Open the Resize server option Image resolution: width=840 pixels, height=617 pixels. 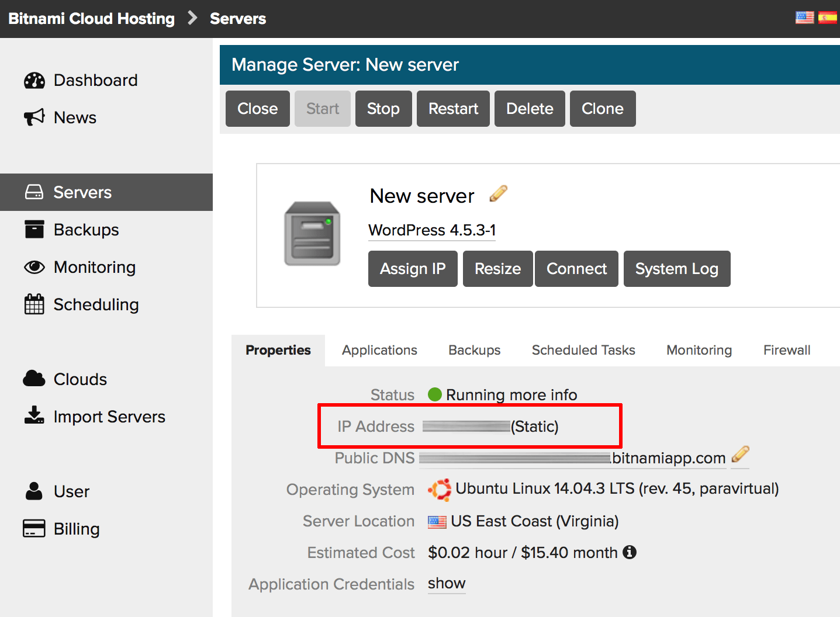(x=498, y=269)
